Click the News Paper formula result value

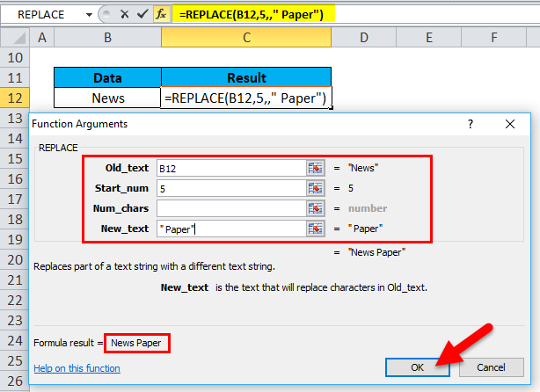[x=136, y=343]
